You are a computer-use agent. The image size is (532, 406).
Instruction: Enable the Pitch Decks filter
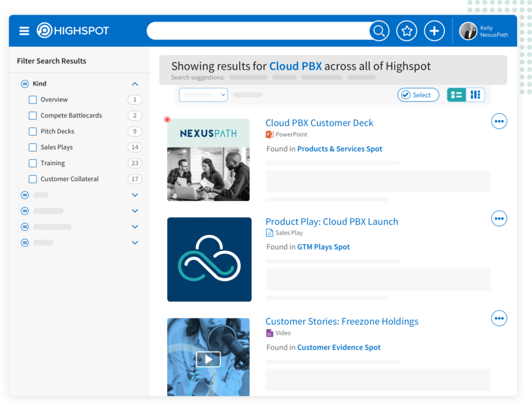tap(33, 131)
